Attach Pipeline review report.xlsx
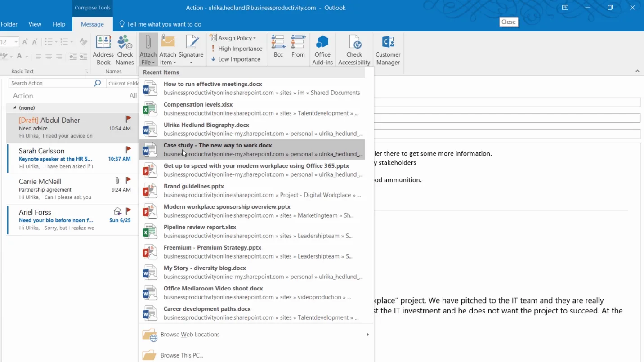The height and width of the screenshot is (362, 644). (x=252, y=232)
